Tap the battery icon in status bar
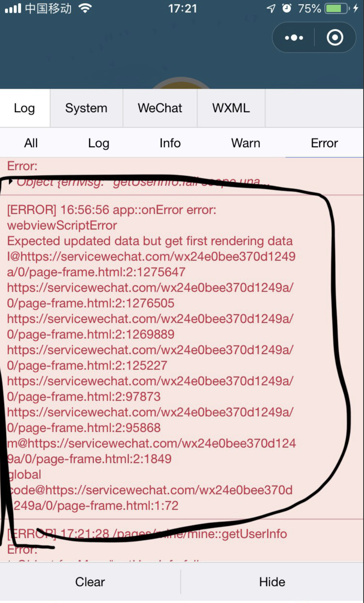 (x=337, y=8)
